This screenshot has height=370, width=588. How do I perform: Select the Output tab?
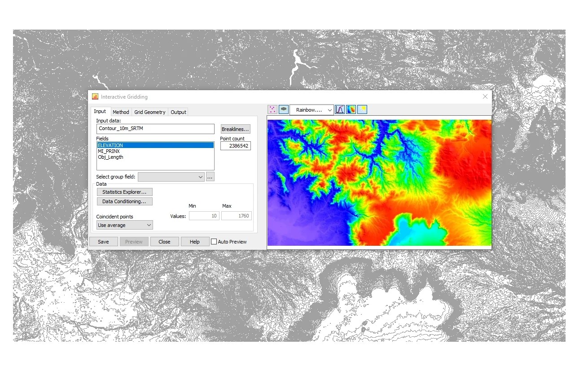(178, 112)
